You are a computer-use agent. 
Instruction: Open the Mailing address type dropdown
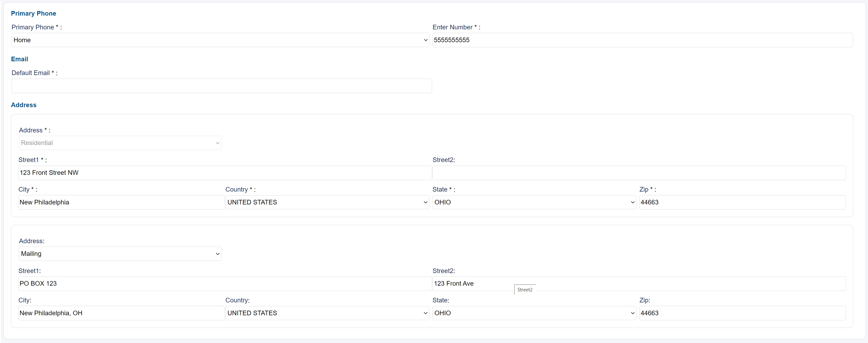120,254
